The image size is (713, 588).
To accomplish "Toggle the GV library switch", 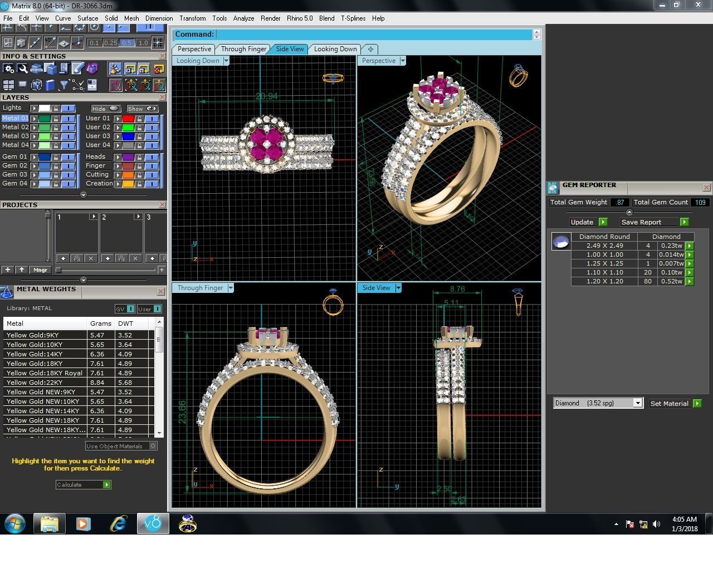I will [125, 309].
